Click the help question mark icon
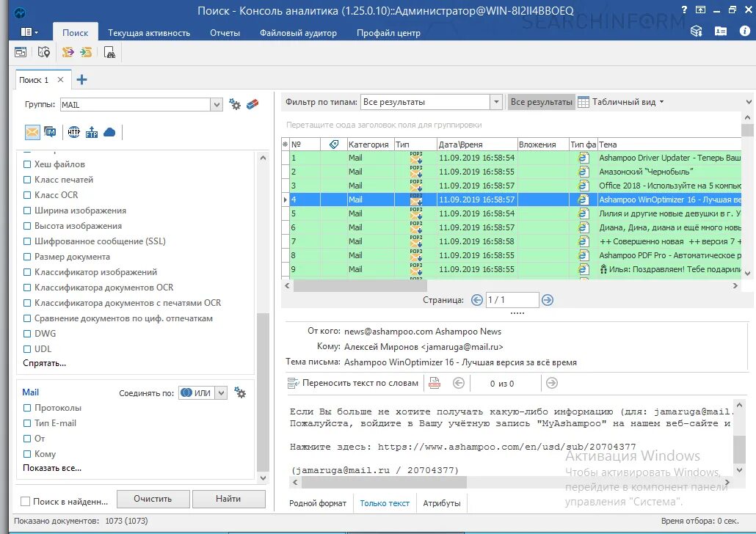756x534 pixels. (684, 10)
